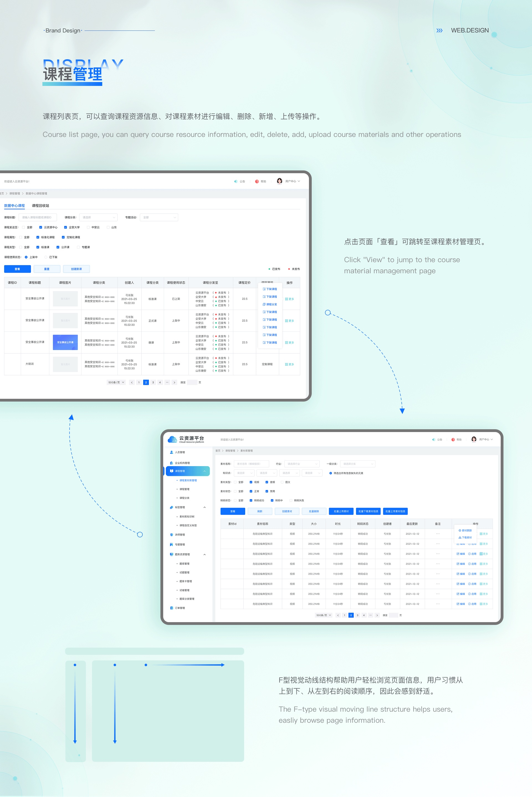The width and height of the screenshot is (532, 797).
Task: Click the 云资源平台 cloud logo
Action: pyautogui.click(x=172, y=440)
